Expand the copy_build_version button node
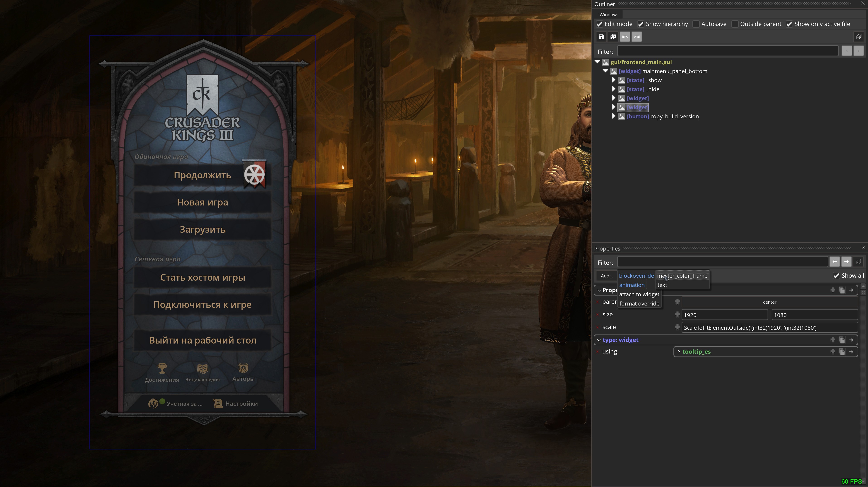This screenshot has width=868, height=487. (614, 117)
